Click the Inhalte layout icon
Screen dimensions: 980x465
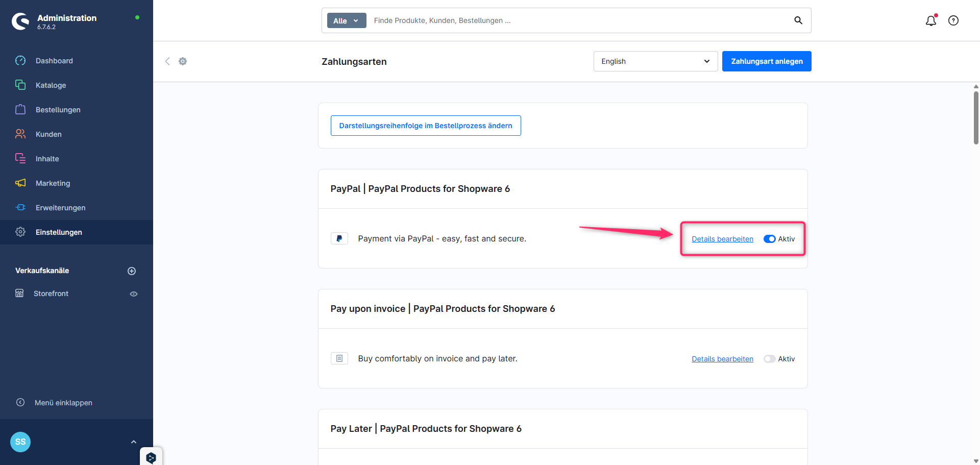tap(20, 158)
